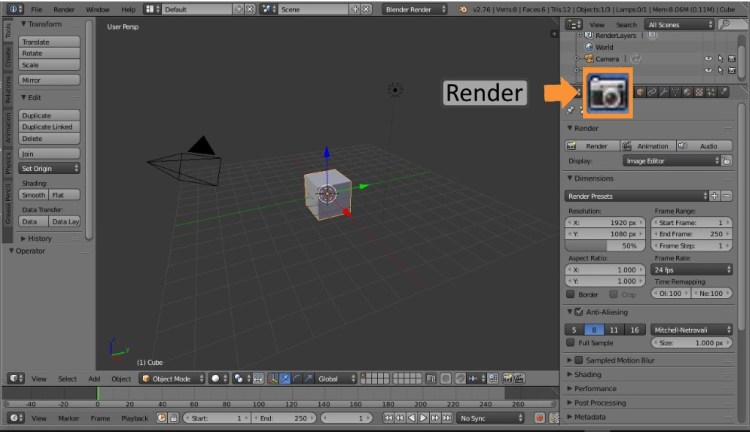Select the rotate manipulator arc icon
The image size is (750, 432).
297,379
